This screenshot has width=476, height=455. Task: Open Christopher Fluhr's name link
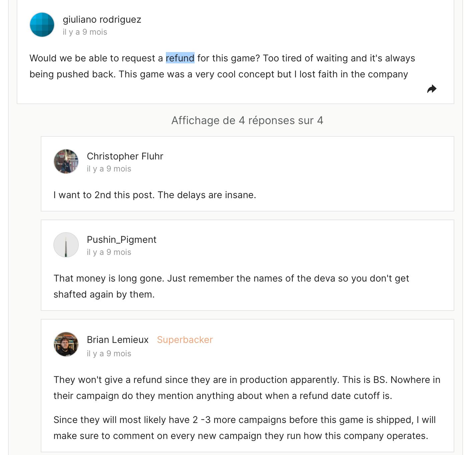pyautogui.click(x=125, y=156)
